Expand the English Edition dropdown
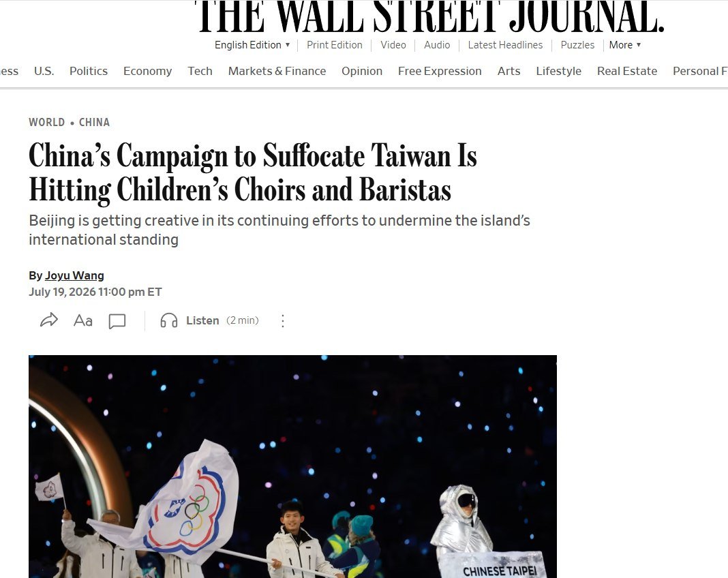Viewport: 728px width, 578px height. point(252,44)
